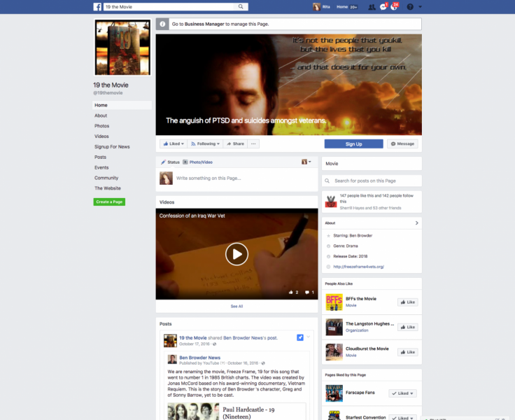This screenshot has width=515, height=420.
Task: Click the Cloudburst the Movie thumbnail
Action: 334,352
